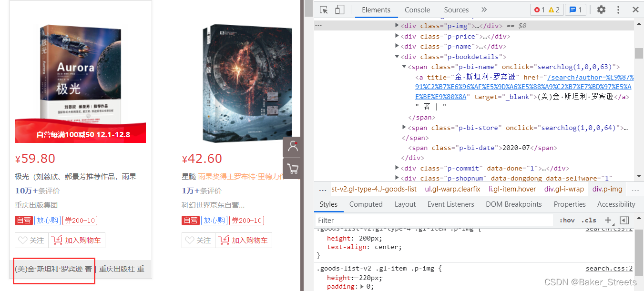644x291 pixels.
Task: Select breadcrumb li.gl-item.hover
Action: (x=512, y=189)
